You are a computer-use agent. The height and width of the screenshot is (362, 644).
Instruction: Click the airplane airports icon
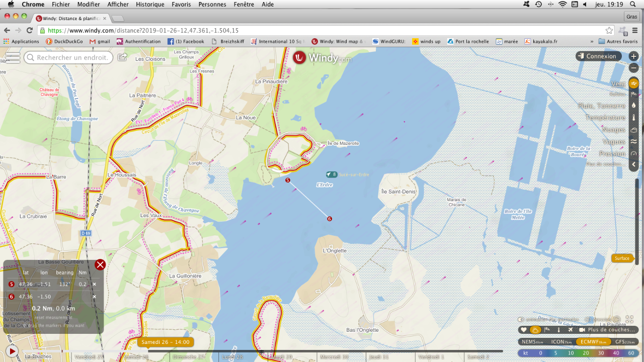(x=570, y=330)
